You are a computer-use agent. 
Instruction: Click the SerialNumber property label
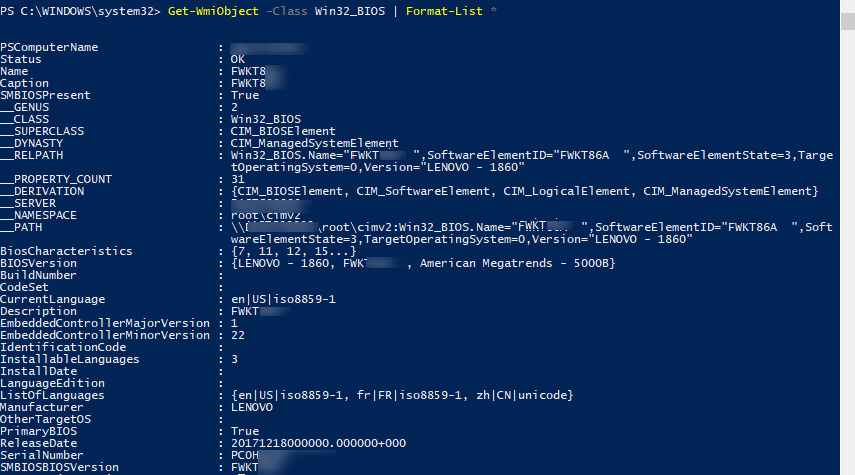[42, 455]
